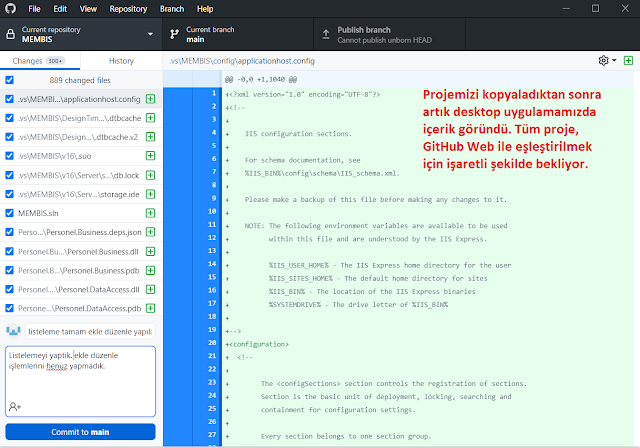Click added-status icon for Personel.DataAccess.pdb
This screenshot has width=640, height=448.
(151, 308)
